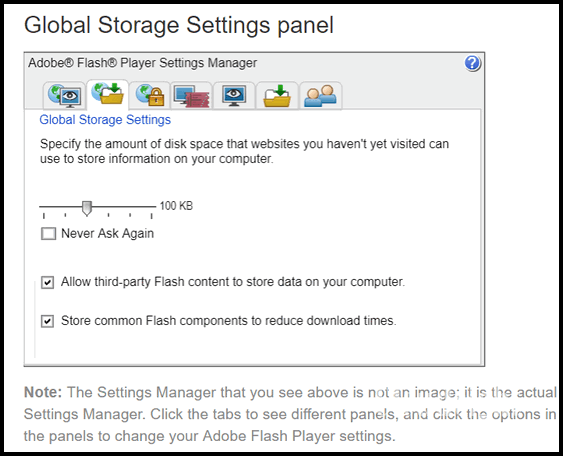Click the blue Global Storage Settings heading

point(105,120)
